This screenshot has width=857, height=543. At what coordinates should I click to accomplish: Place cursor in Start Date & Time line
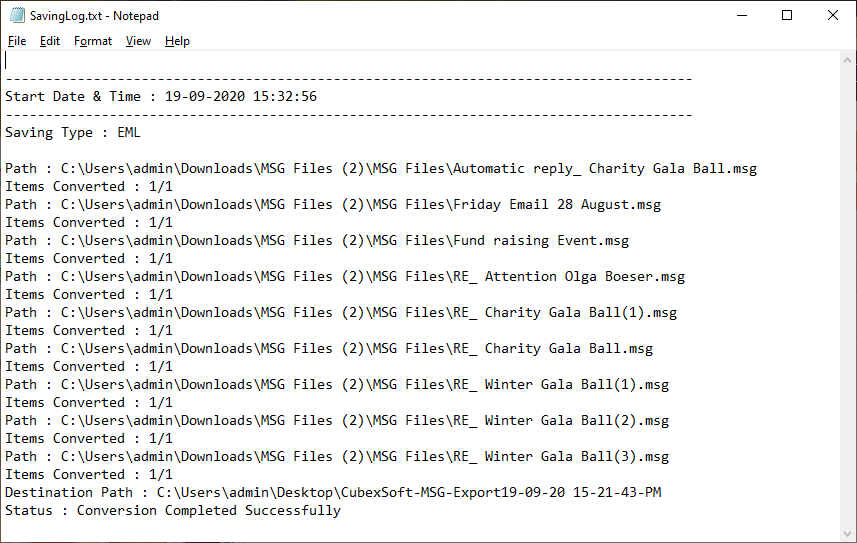161,97
